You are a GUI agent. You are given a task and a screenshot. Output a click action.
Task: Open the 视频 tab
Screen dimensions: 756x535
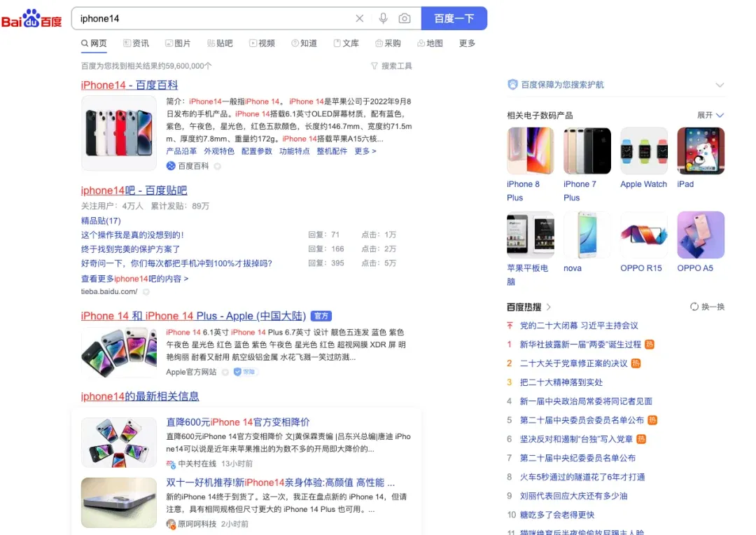[262, 43]
